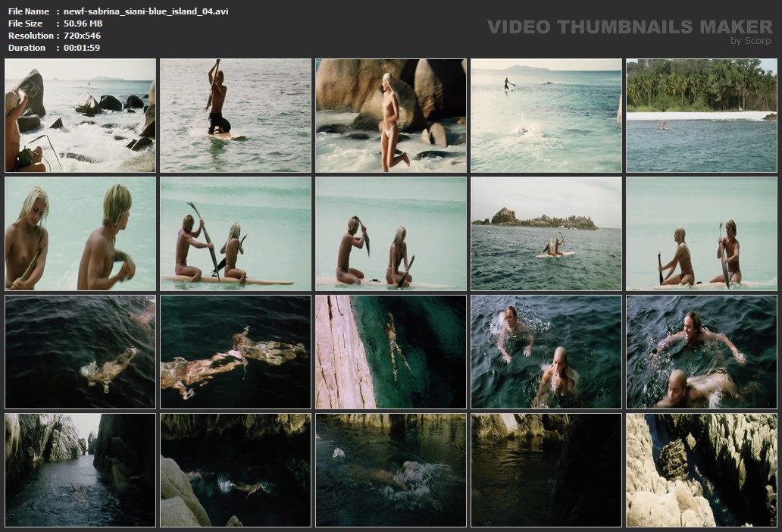Viewport: 782px width, 532px height.
Task: Open the thumbnail of waves crashing on rocky shore
Action: click(x=80, y=116)
